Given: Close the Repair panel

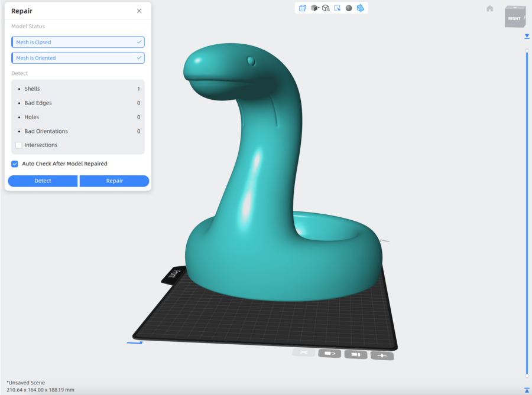Looking at the screenshot, I should click(139, 11).
